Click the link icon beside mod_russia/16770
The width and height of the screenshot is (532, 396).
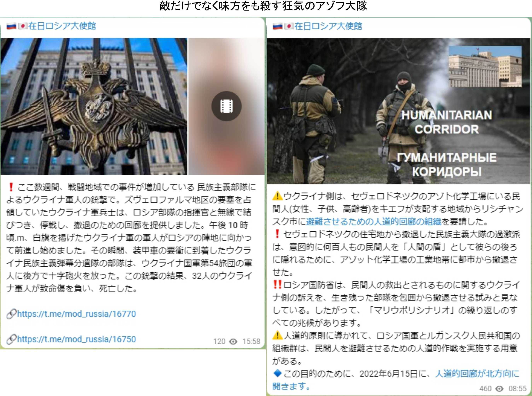[x=11, y=314]
